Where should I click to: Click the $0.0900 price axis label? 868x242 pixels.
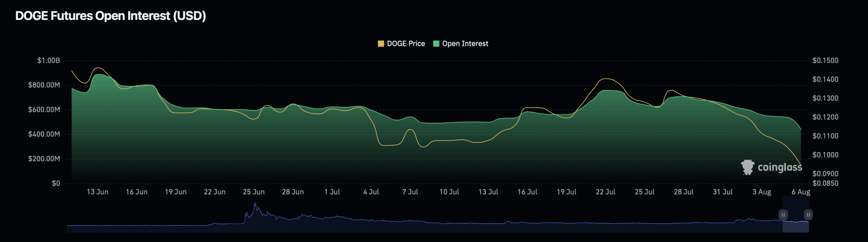click(825, 174)
